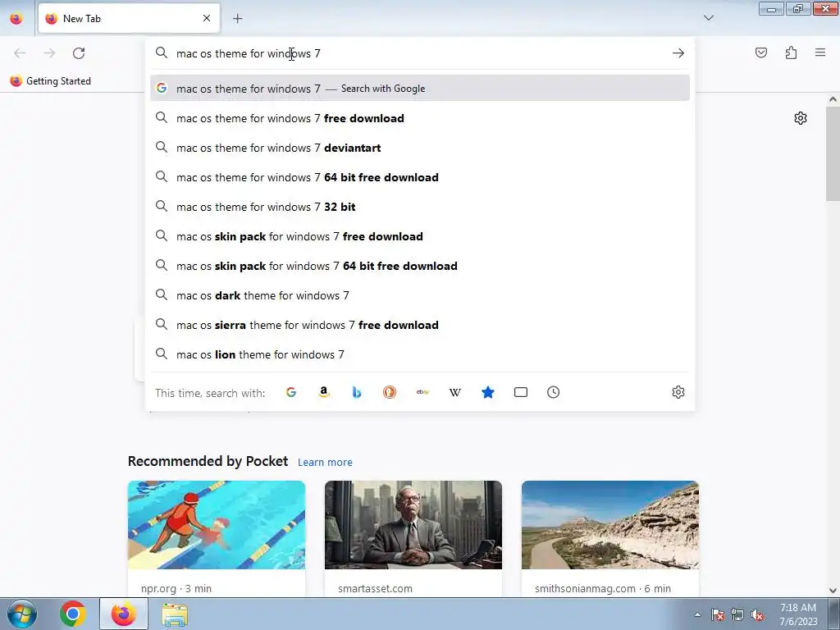
Task: Open the Action Center flag tray icon
Action: [x=718, y=614]
